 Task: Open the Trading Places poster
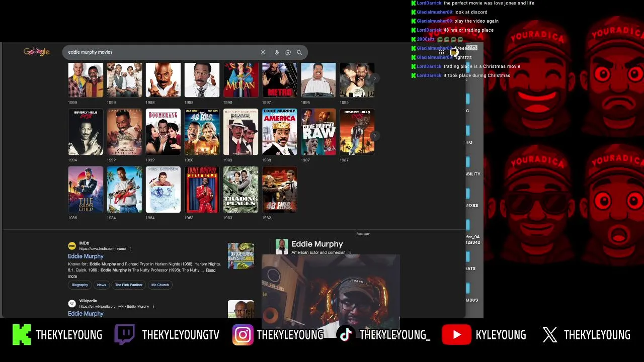click(x=240, y=190)
